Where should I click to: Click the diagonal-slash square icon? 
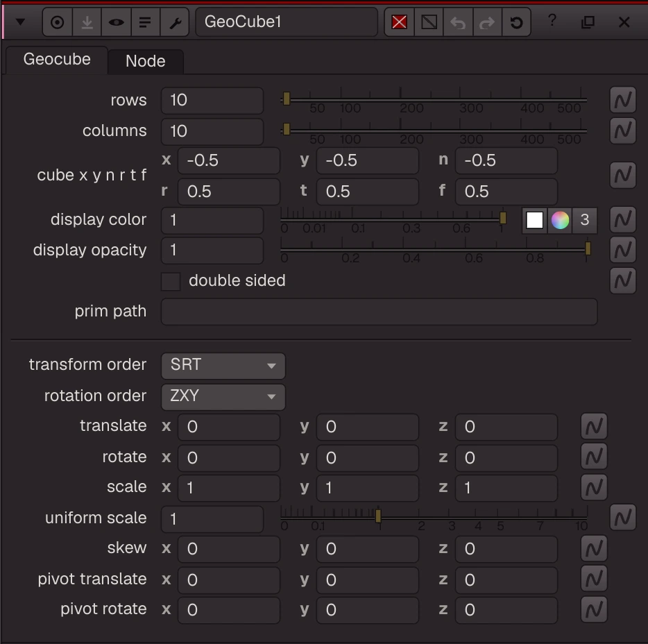[x=429, y=22]
